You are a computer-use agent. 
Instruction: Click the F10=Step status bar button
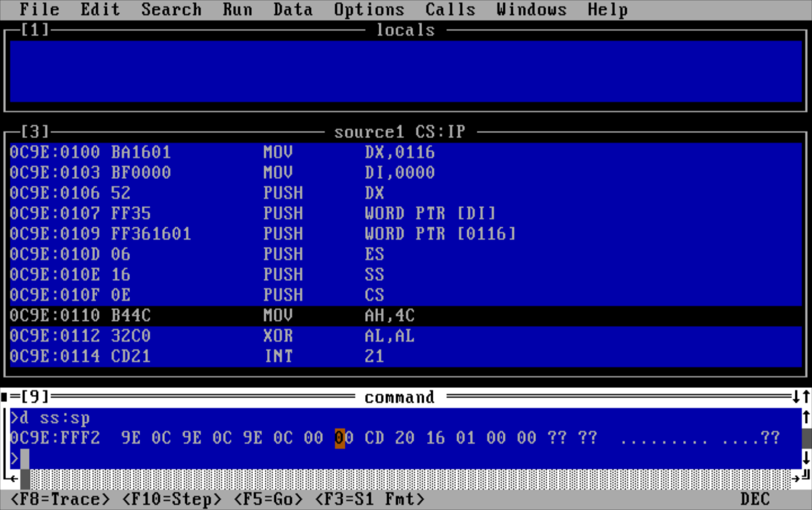pos(172,500)
